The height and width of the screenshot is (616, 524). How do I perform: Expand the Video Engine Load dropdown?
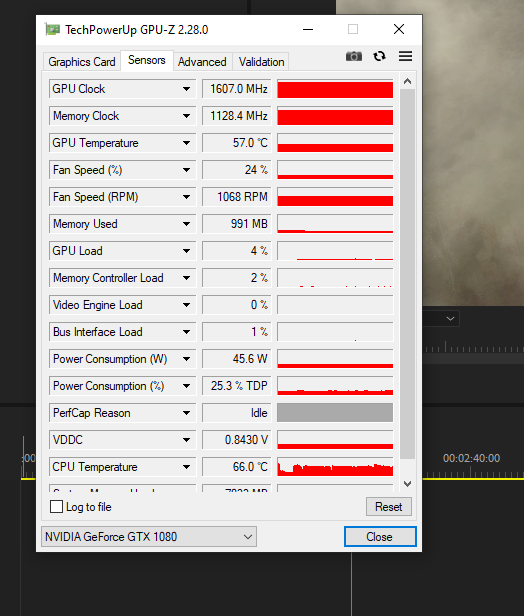pos(187,305)
